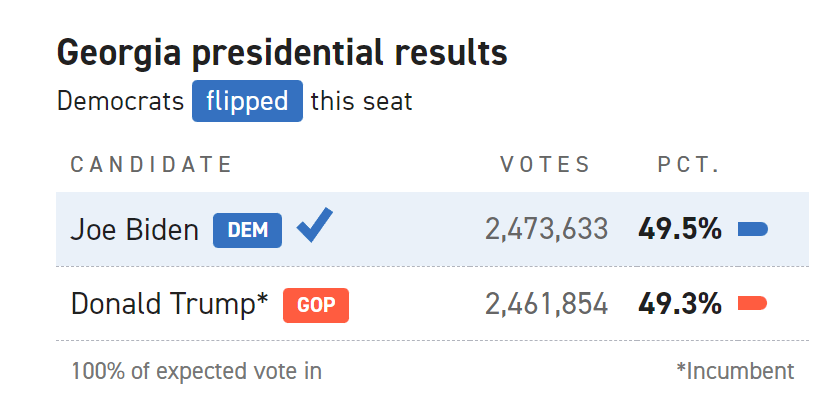
Task: Click the "*Incumbent" footnote
Action: click(735, 371)
